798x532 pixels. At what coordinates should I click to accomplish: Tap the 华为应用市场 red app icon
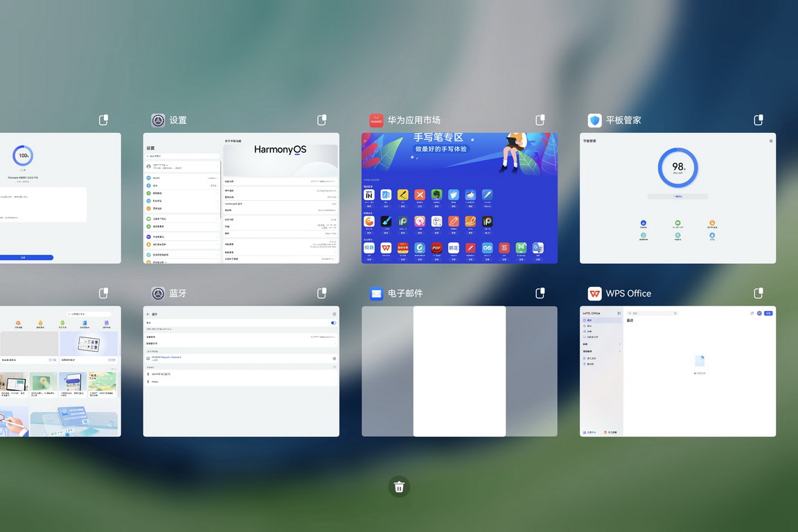376,120
